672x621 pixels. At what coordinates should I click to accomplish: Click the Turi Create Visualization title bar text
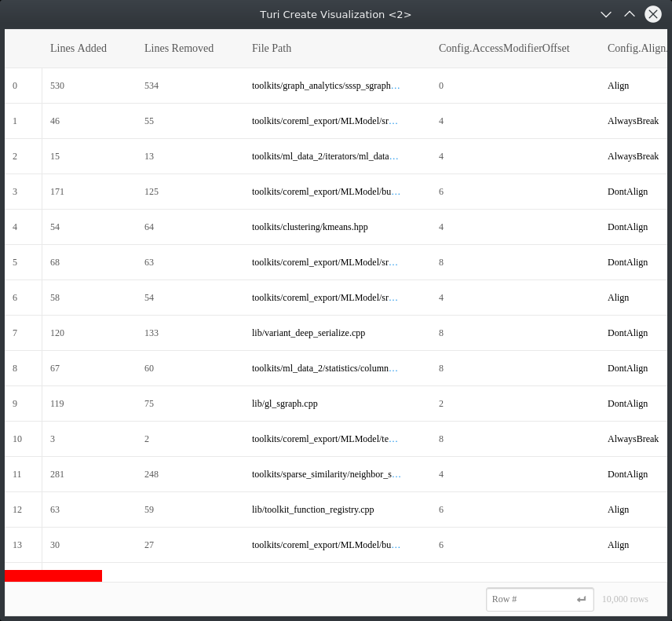(335, 15)
